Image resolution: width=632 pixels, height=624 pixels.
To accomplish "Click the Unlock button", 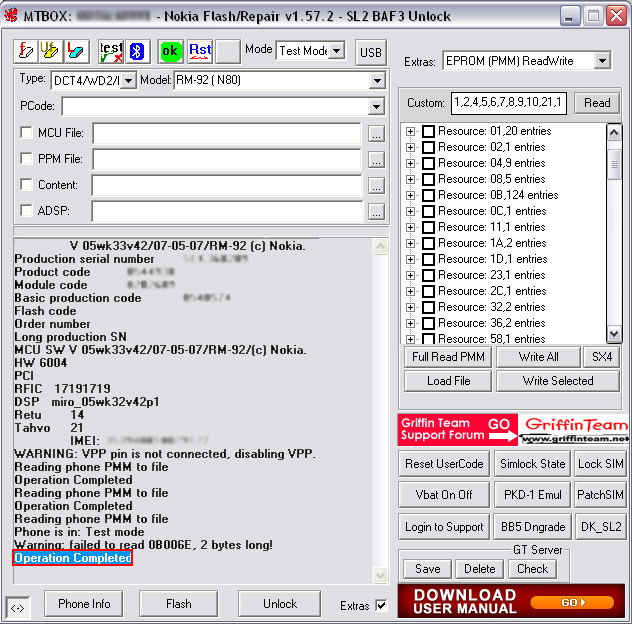I will 280,604.
